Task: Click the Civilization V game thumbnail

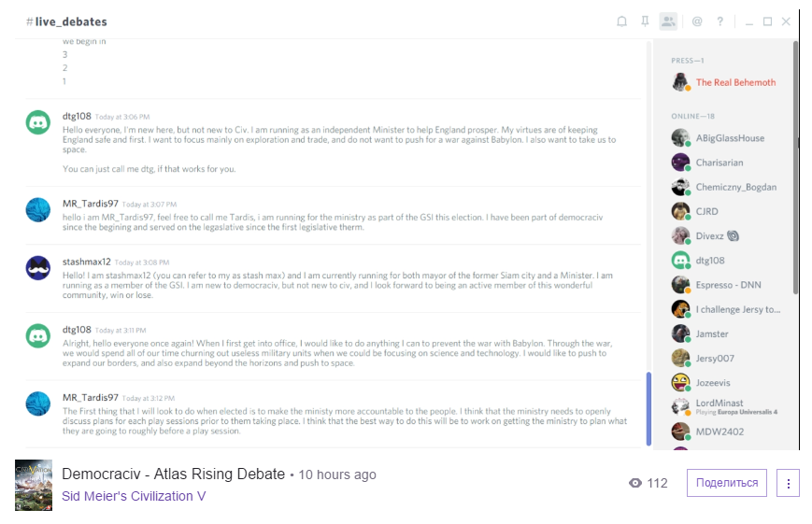Action: click(x=34, y=485)
